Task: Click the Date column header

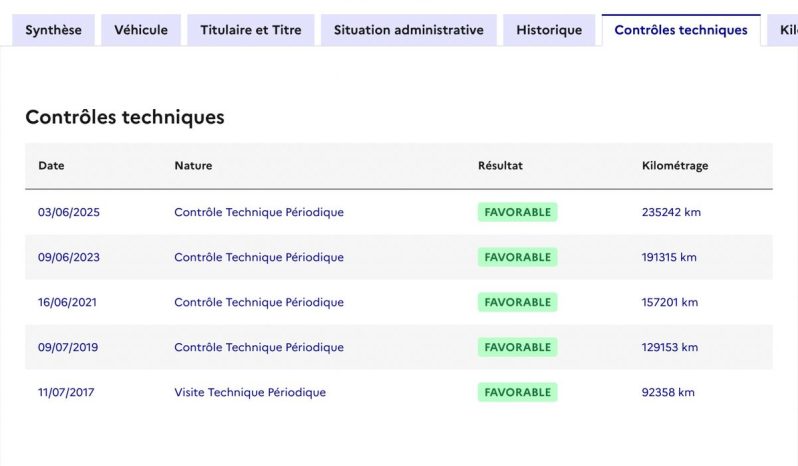Action: pyautogui.click(x=51, y=165)
